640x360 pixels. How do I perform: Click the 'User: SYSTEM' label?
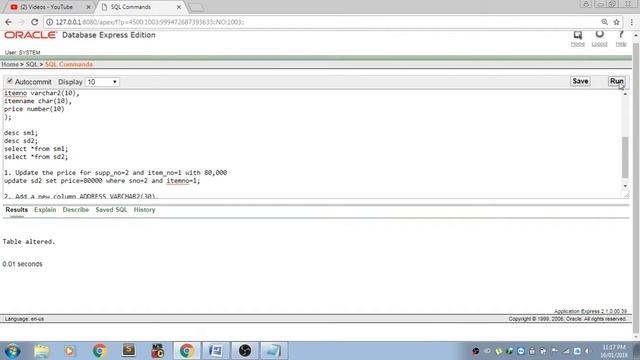[x=22, y=53]
